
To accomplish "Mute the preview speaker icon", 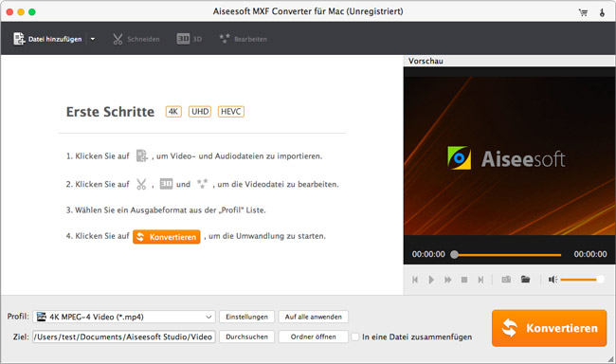I will pyautogui.click(x=553, y=280).
